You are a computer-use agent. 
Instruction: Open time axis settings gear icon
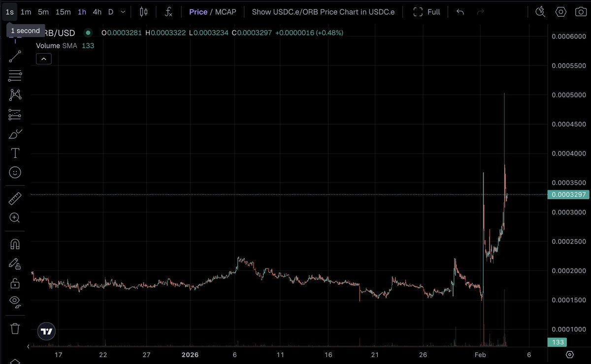click(570, 355)
